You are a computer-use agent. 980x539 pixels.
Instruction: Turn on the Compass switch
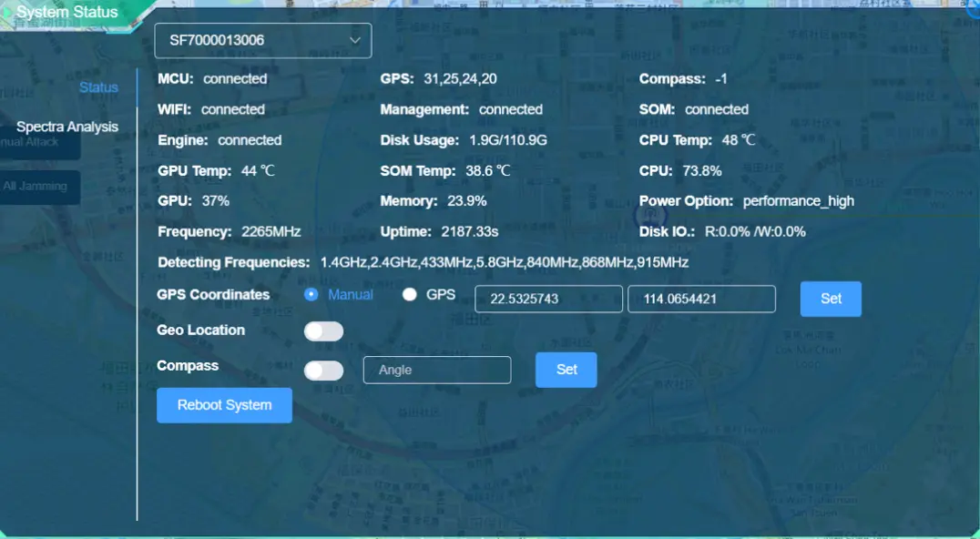tap(323, 371)
